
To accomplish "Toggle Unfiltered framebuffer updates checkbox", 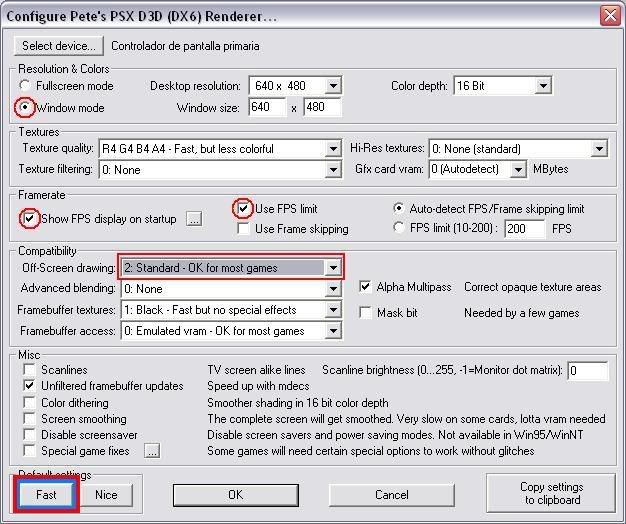I will (x=30, y=386).
